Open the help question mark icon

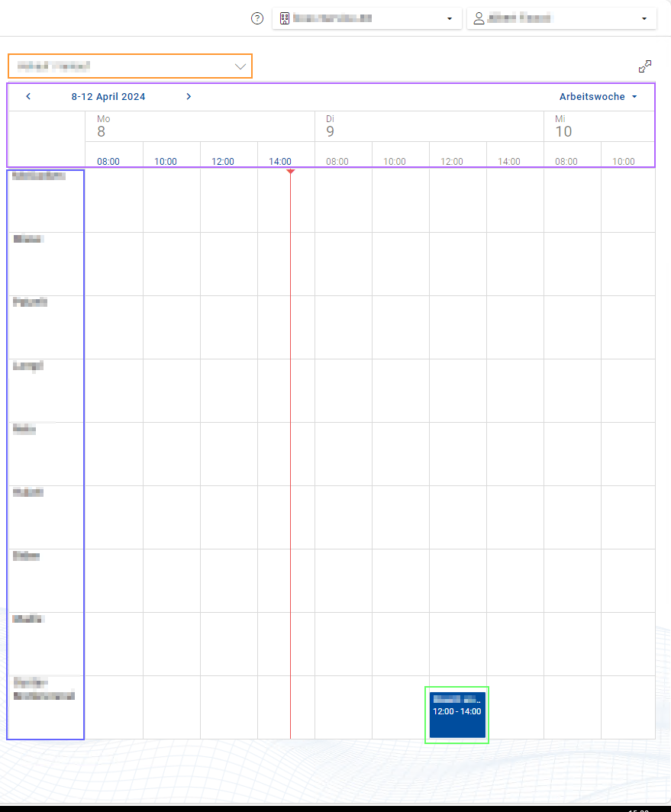point(257,18)
